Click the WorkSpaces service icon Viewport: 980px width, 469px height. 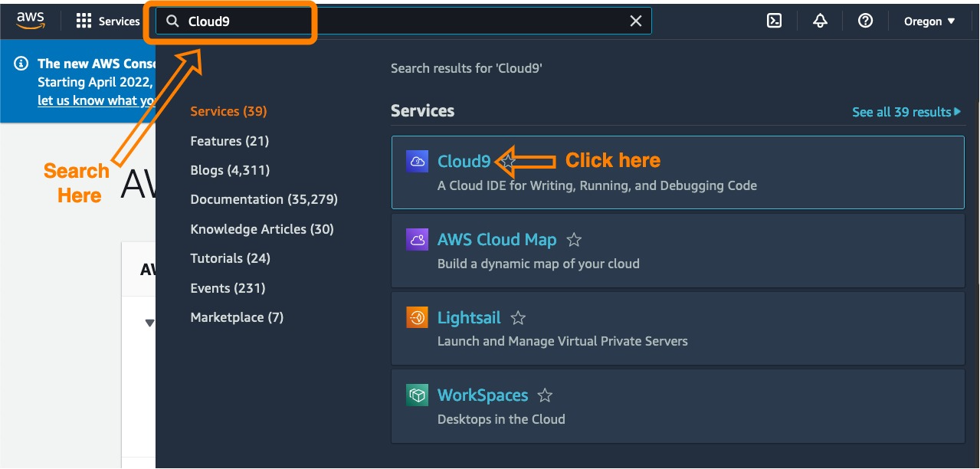click(417, 395)
